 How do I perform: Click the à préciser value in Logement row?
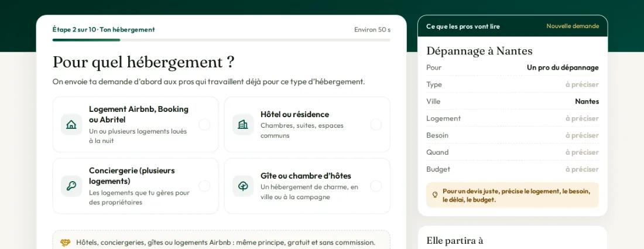[x=582, y=118]
